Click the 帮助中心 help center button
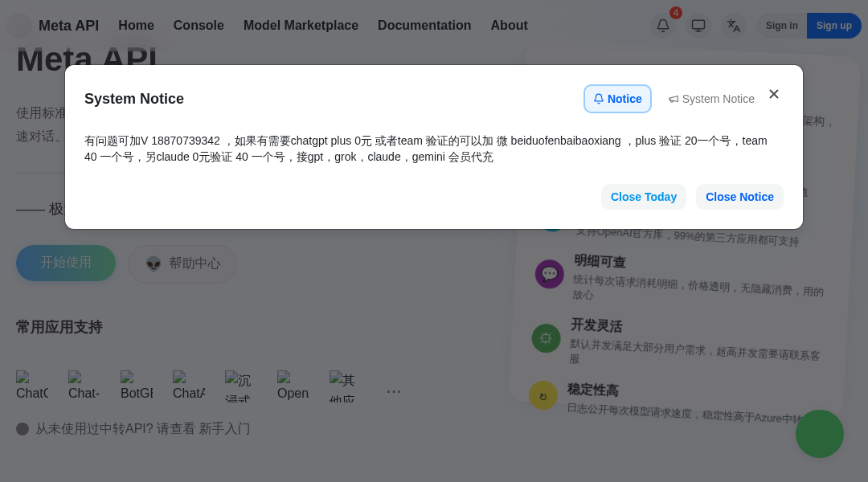Viewport: 868px width, 482px height. point(182,263)
